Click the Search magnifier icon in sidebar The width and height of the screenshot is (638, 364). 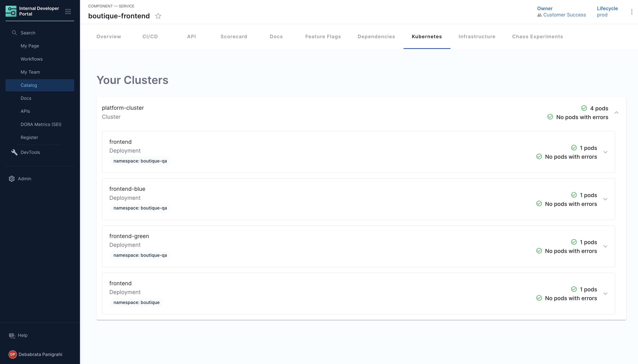pos(14,33)
